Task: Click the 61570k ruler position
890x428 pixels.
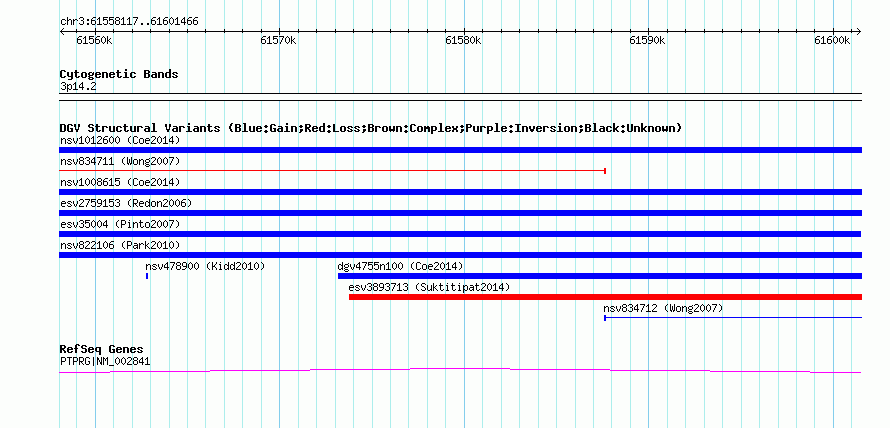Action: (279, 40)
